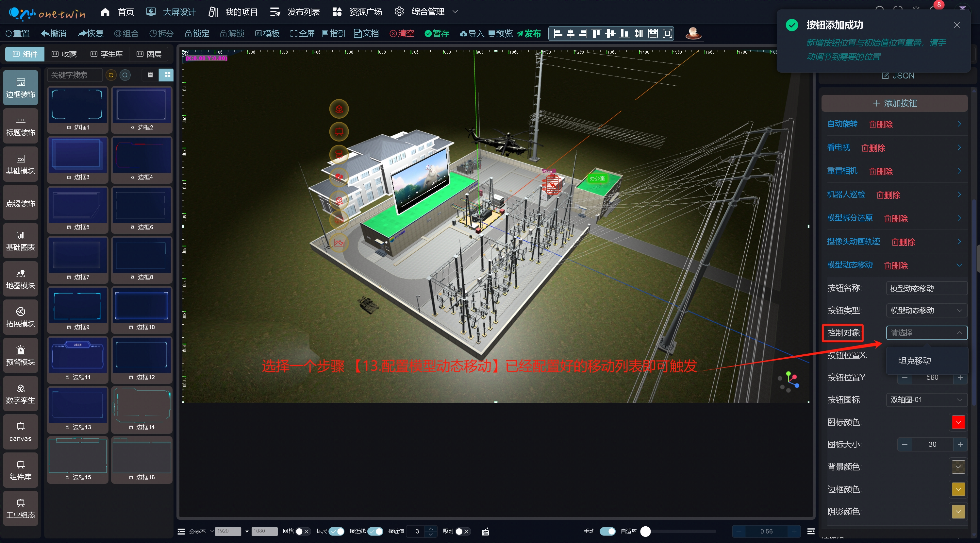Choose 坦克移动 from the dropdown list
The height and width of the screenshot is (543, 980).
pos(915,360)
